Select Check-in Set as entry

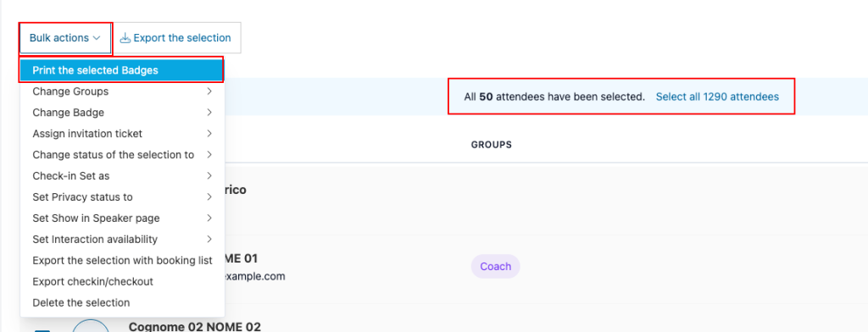tap(122, 176)
